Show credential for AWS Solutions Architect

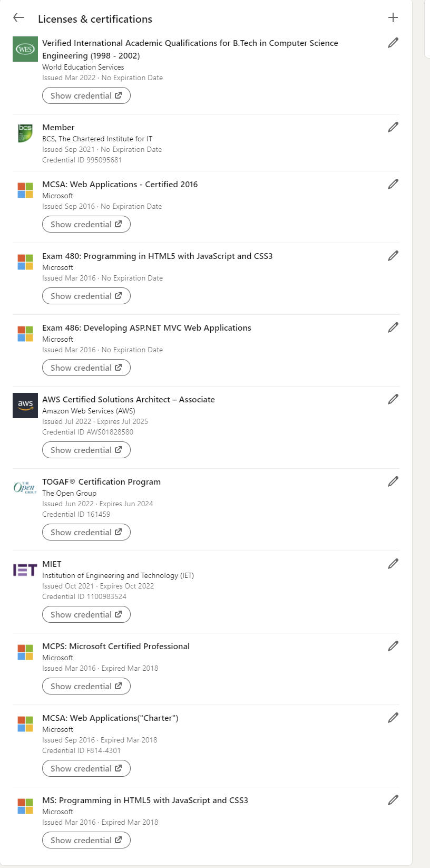point(86,450)
